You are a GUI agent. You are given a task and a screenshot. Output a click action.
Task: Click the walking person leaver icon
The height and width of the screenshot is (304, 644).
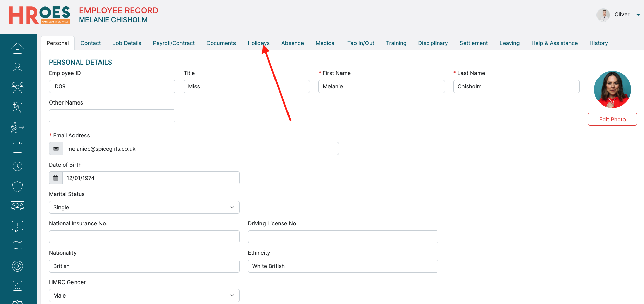point(17,127)
